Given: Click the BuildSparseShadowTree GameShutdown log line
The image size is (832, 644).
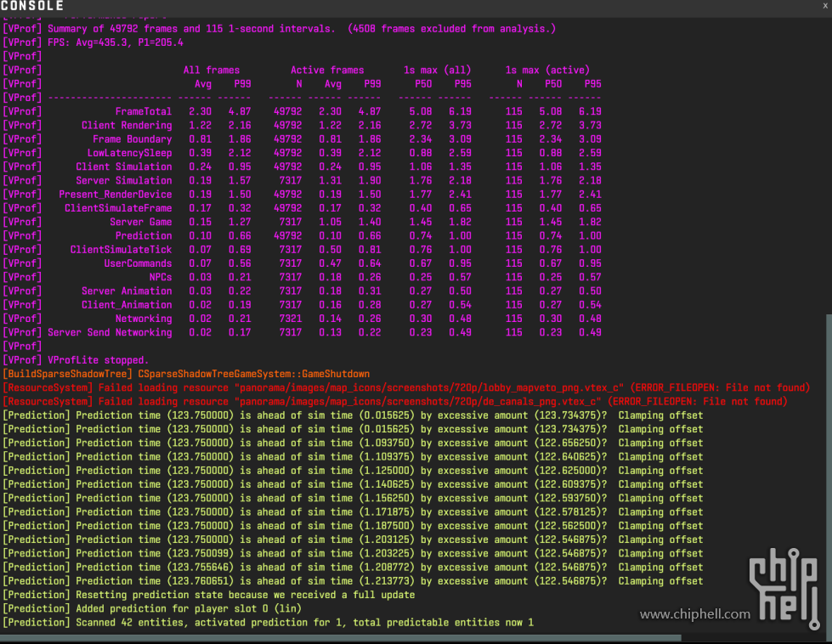Looking at the screenshot, I should pos(186,374).
